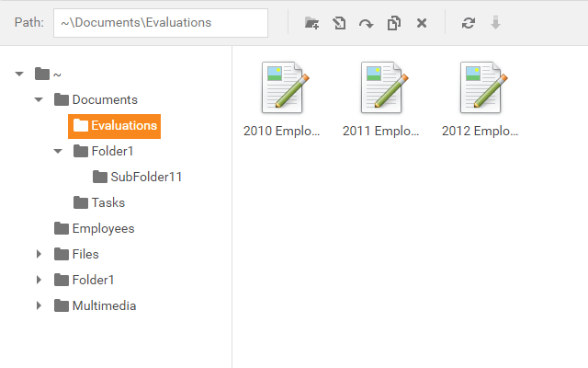This screenshot has height=368, width=588.
Task: Click the Rename toolbar icon
Action: click(339, 23)
